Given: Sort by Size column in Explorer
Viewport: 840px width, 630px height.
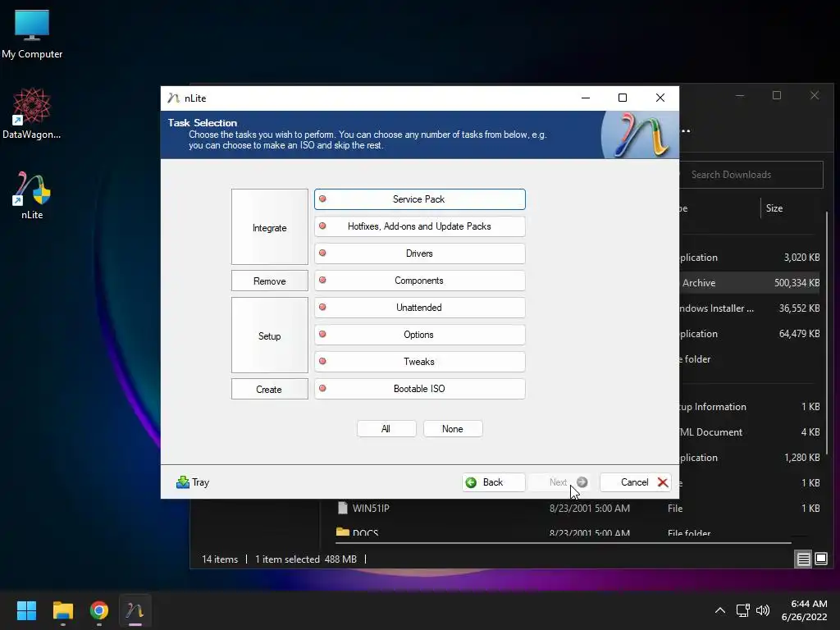Looking at the screenshot, I should click(774, 208).
